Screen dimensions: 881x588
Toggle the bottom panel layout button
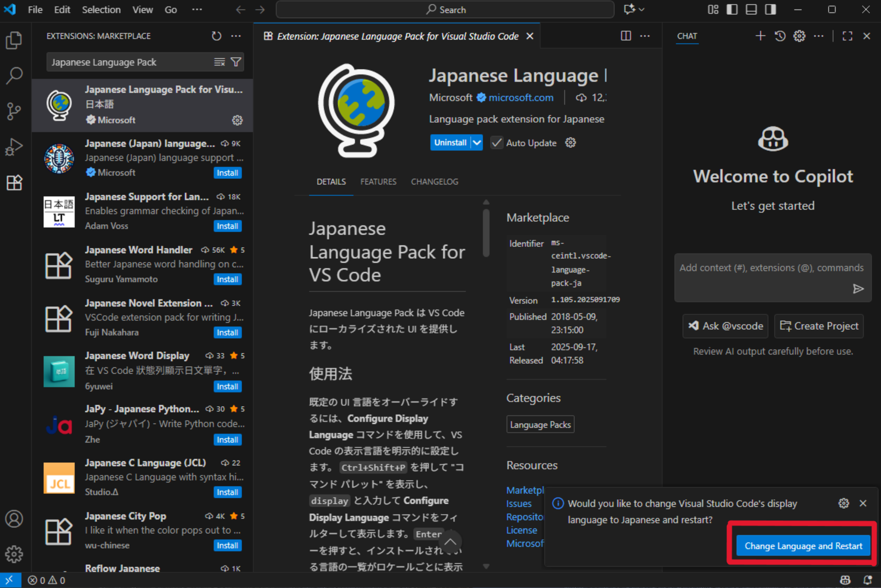[x=751, y=9]
